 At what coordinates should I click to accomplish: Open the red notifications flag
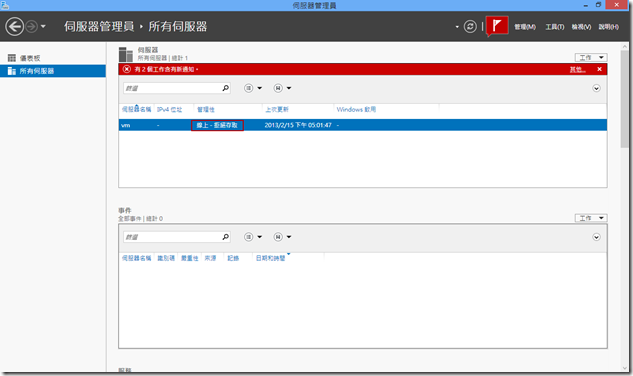[497, 26]
